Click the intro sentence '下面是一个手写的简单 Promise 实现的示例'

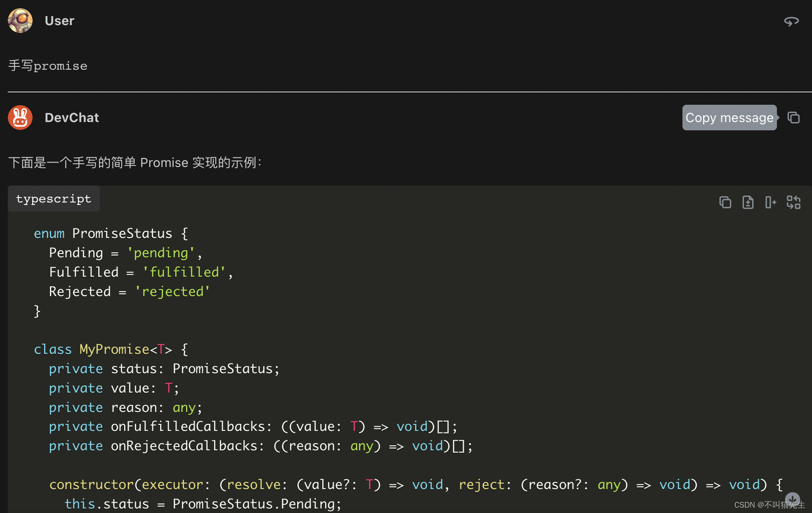(135, 162)
